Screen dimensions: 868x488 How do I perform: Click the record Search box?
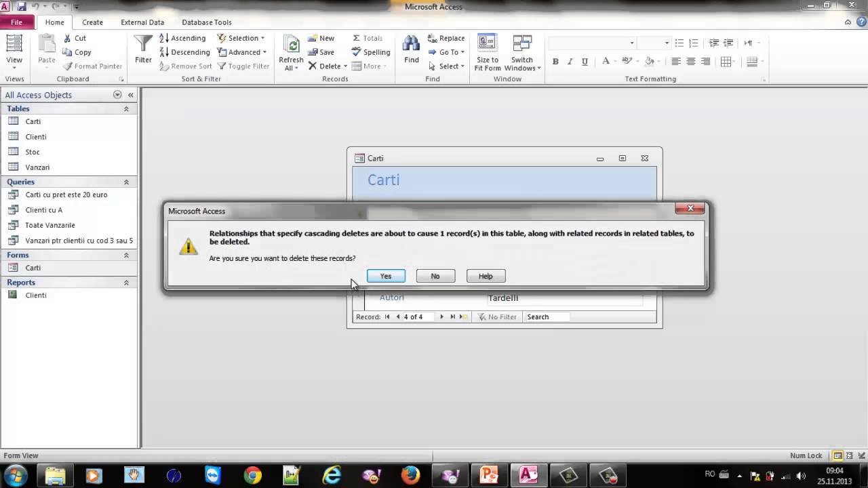coord(547,317)
